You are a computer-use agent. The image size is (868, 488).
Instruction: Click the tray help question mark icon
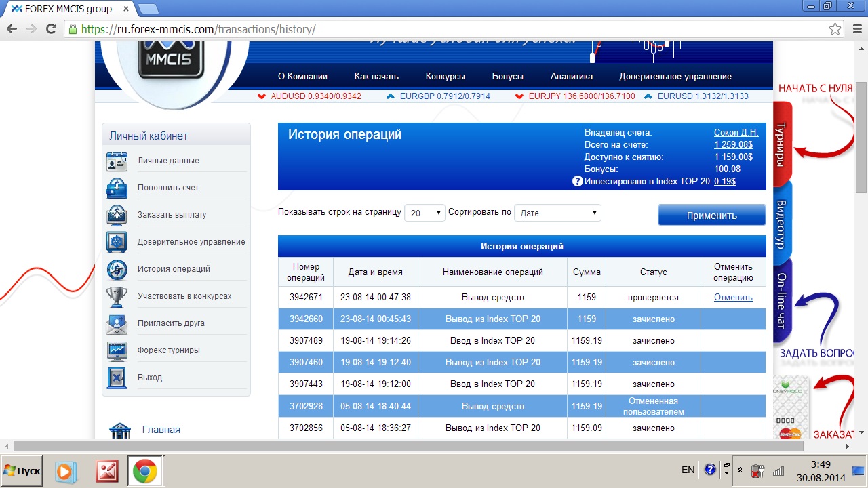(x=710, y=470)
